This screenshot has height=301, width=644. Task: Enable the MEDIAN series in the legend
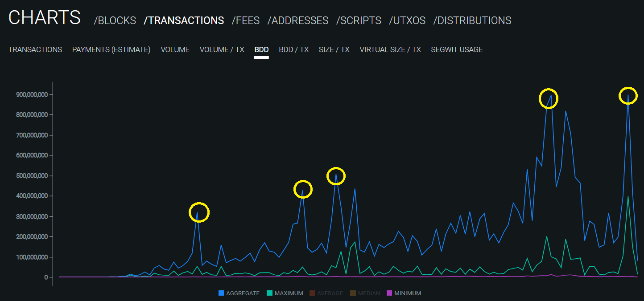pyautogui.click(x=365, y=293)
